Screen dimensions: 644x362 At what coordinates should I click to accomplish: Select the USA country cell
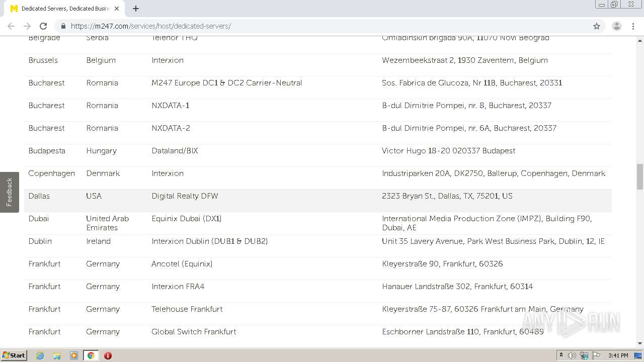(94, 196)
